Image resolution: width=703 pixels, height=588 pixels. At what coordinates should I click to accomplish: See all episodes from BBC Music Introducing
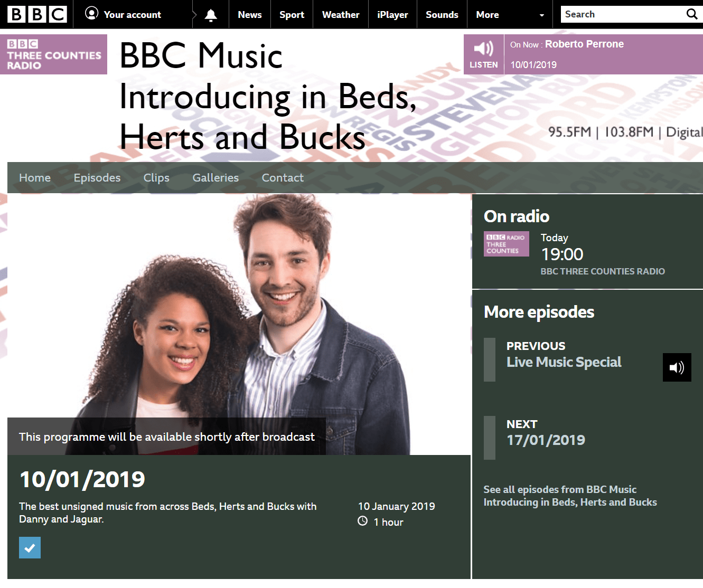[x=570, y=496]
